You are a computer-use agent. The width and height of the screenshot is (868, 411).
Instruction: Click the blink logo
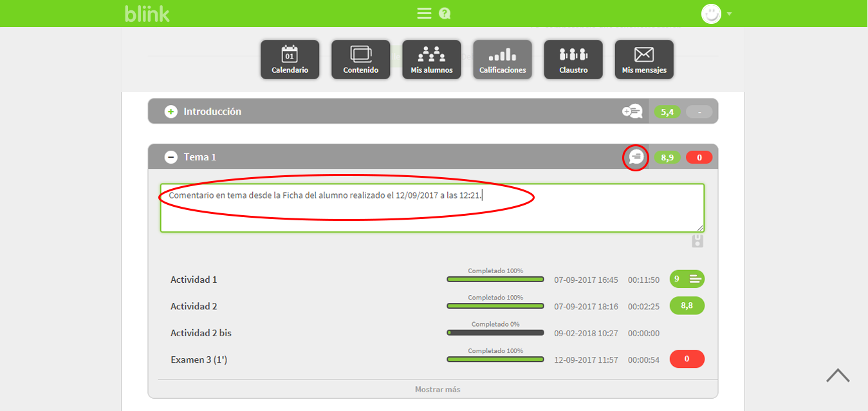[147, 14]
